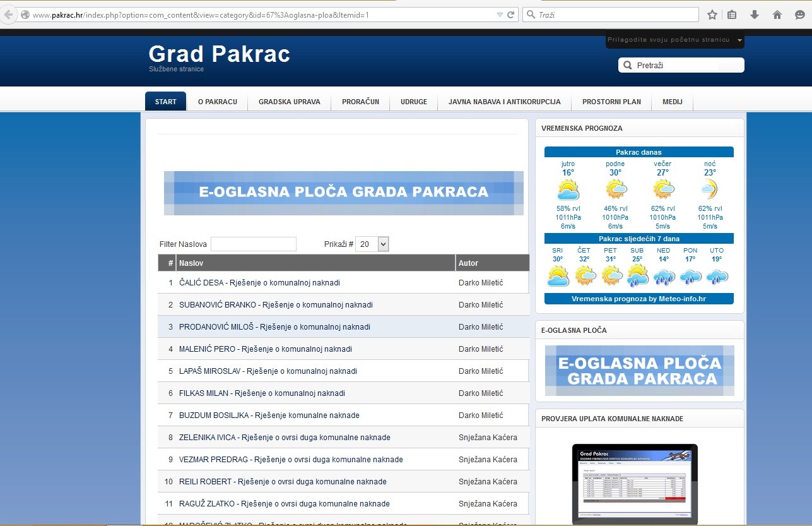Bookmark this page with the star icon
This screenshot has height=526, width=812.
(712, 15)
